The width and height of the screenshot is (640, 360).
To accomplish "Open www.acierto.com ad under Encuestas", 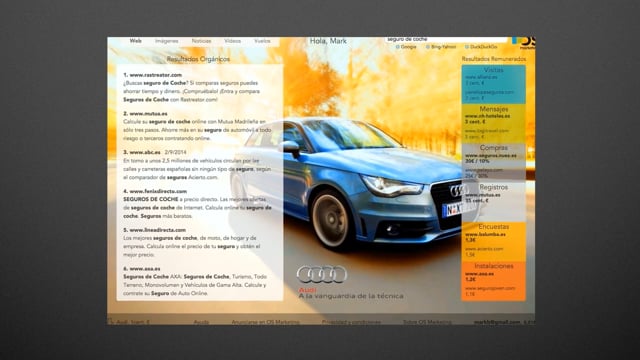I will click(484, 249).
